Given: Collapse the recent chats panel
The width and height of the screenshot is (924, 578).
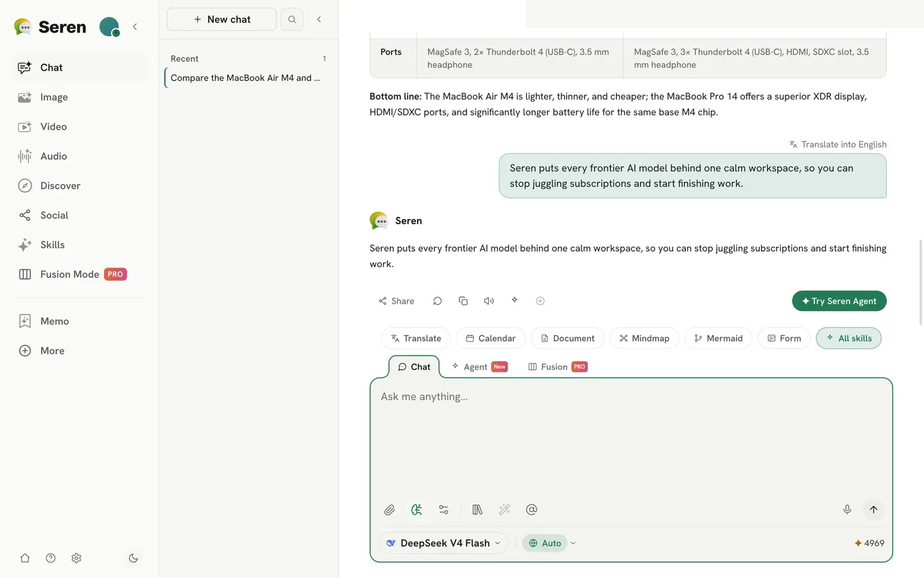Looking at the screenshot, I should 319,19.
